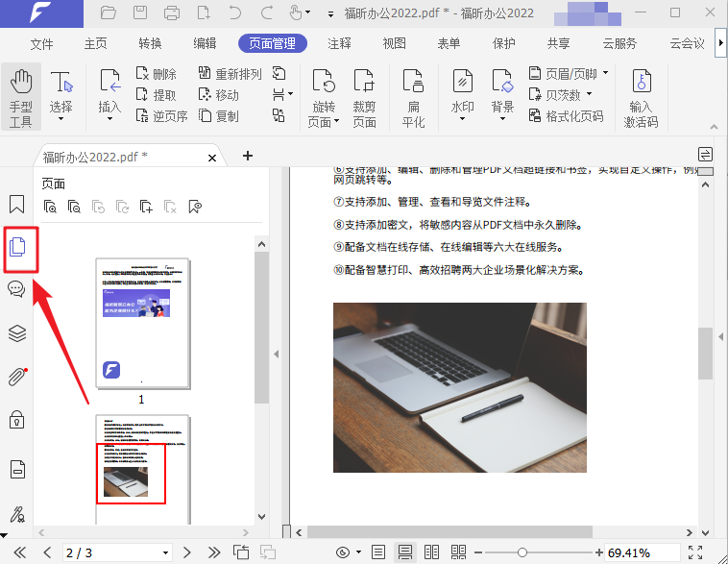This screenshot has height=564, width=728.
Task: Click the 输入激活码 activation code button
Action: pos(642,98)
